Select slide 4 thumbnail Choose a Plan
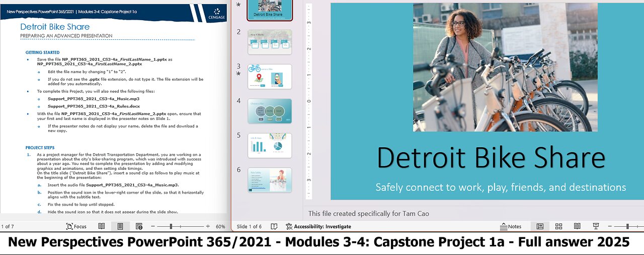This screenshot has width=644, height=255. [270, 111]
